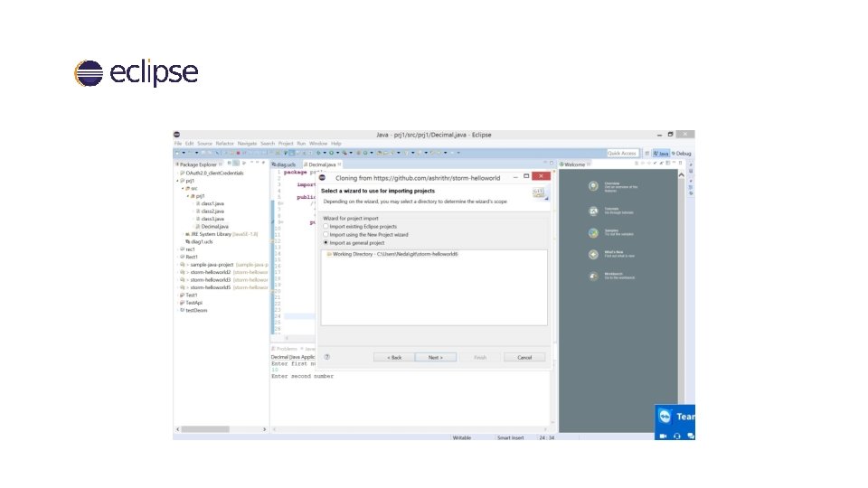Image resolution: width=868 pixels, height=488 pixels.
Task: Select class3.java in Package Explorer
Action: click(211, 219)
